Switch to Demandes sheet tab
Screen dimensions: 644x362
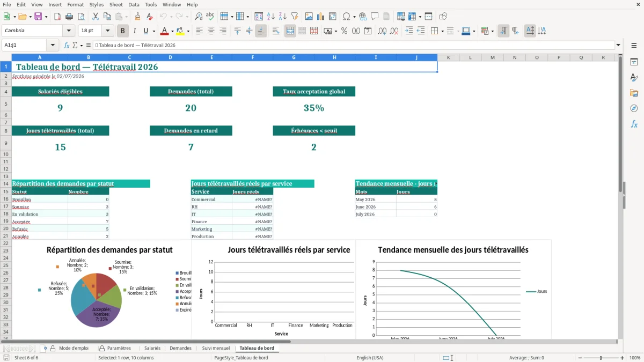coord(180,348)
